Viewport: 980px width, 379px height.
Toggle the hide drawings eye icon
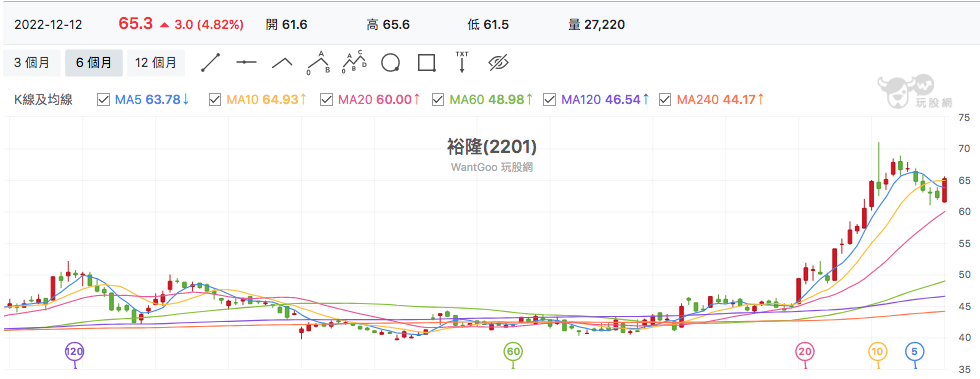[499, 63]
